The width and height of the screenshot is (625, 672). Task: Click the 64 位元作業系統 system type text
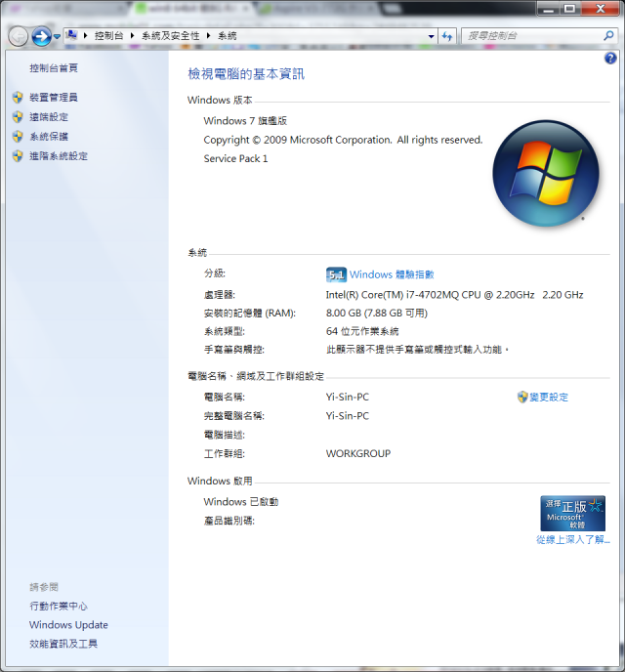(362, 331)
